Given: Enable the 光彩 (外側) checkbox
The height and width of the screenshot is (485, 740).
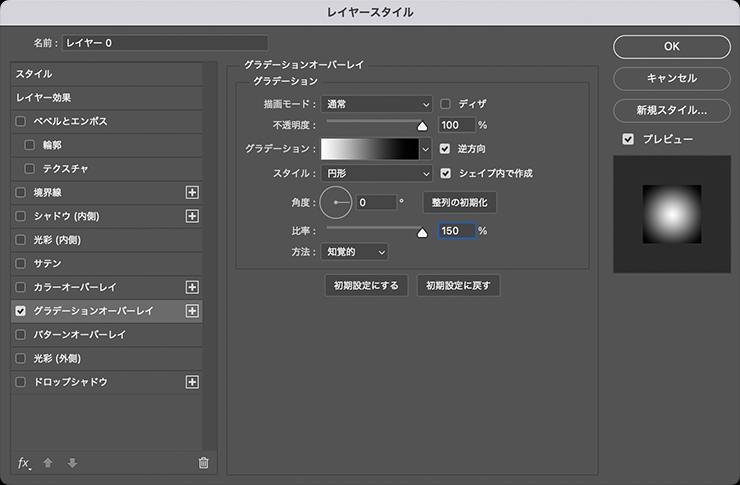Looking at the screenshot, I should pos(20,358).
